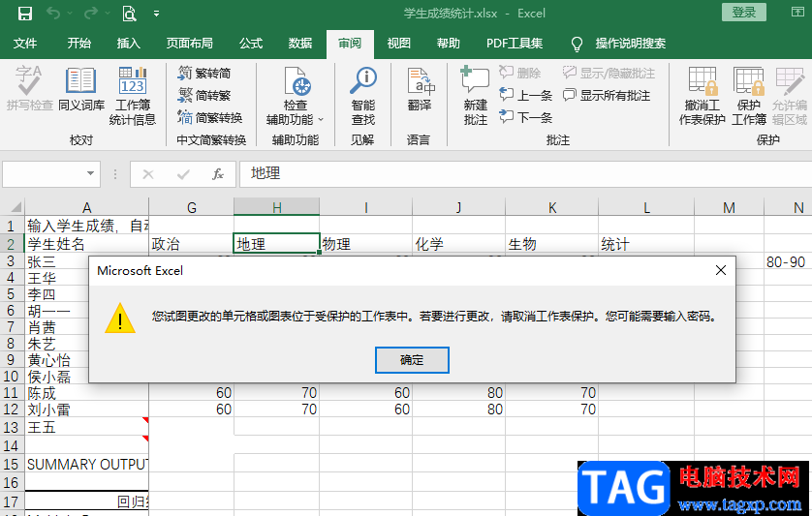
Task: Switch to the 页面布局 ribbon tab
Action: [x=190, y=44]
